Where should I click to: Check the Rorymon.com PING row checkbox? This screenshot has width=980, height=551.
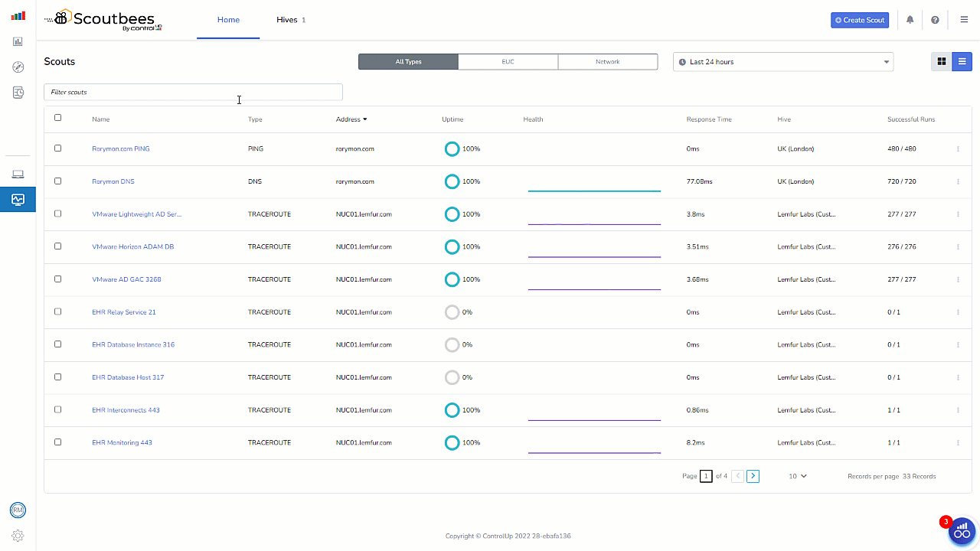[x=57, y=148]
